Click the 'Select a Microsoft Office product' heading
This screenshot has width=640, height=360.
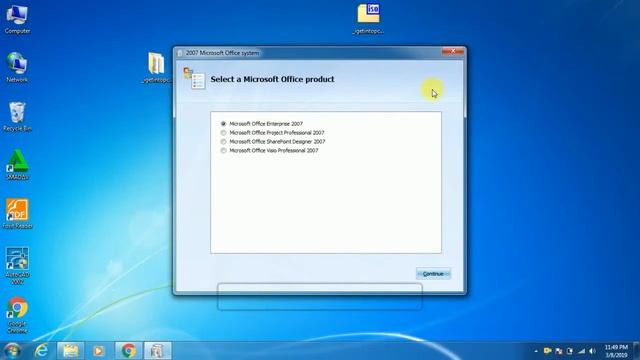272,79
